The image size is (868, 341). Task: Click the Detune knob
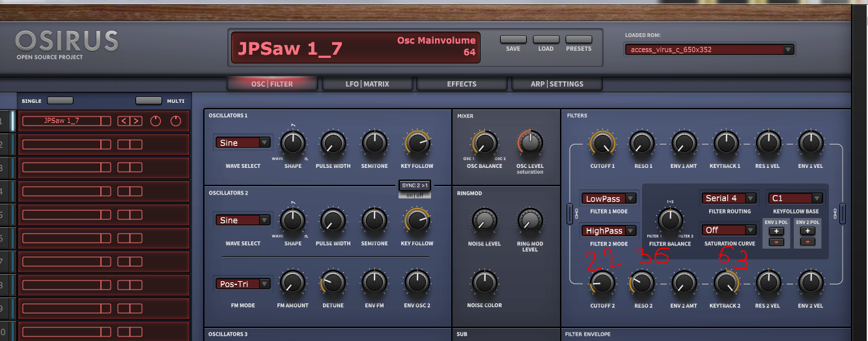pos(333,282)
